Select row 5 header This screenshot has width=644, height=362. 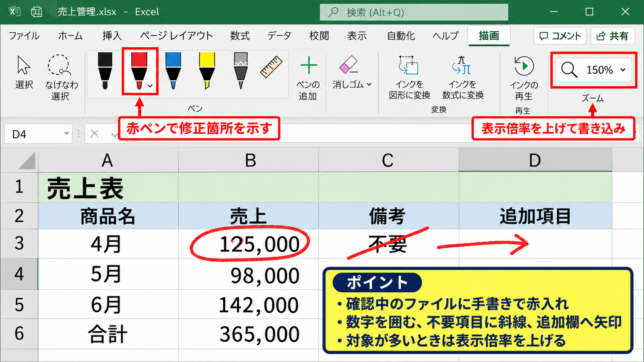point(19,304)
